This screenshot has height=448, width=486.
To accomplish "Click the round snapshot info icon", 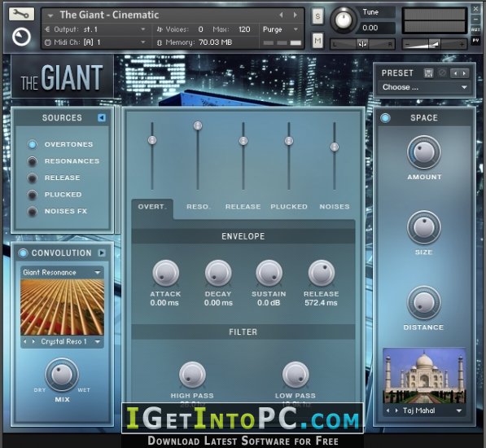I will click(21, 37).
